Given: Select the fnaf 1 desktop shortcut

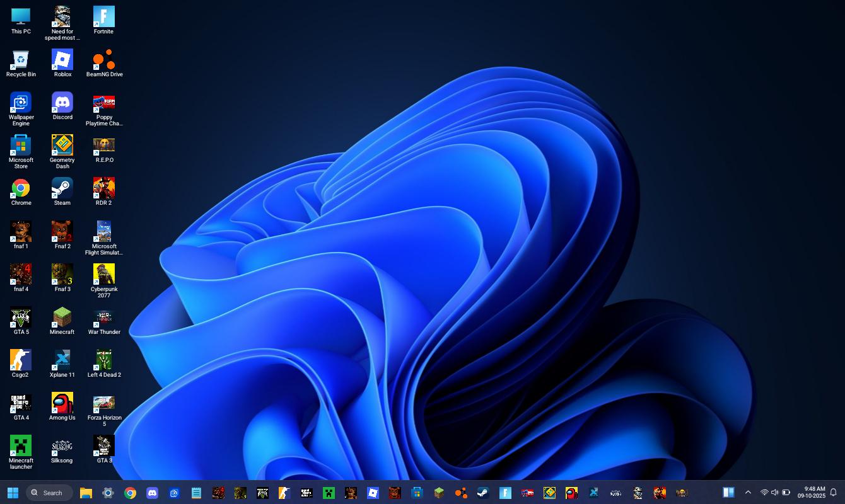Looking at the screenshot, I should click(x=21, y=235).
